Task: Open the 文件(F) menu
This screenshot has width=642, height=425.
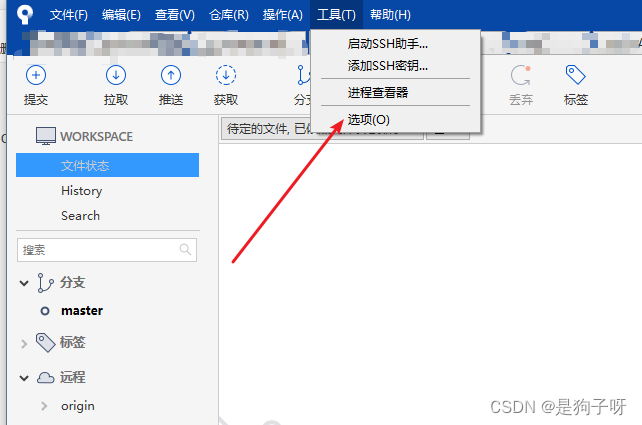Action: 68,15
